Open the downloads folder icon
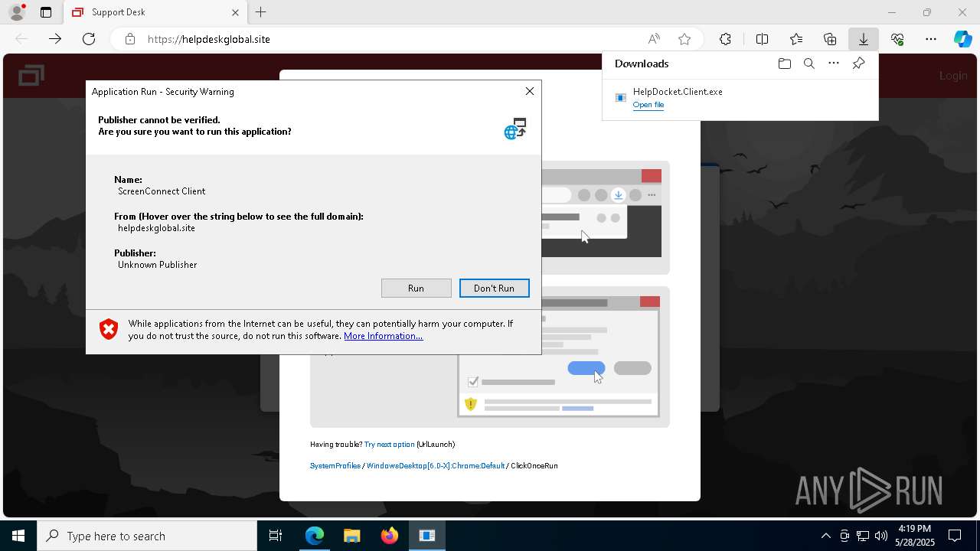This screenshot has height=551, width=980. tap(784, 64)
